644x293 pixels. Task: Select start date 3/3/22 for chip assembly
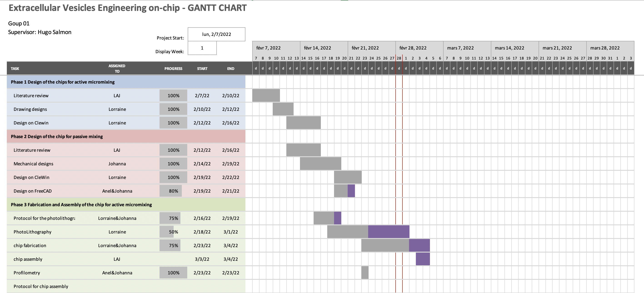coord(202,259)
